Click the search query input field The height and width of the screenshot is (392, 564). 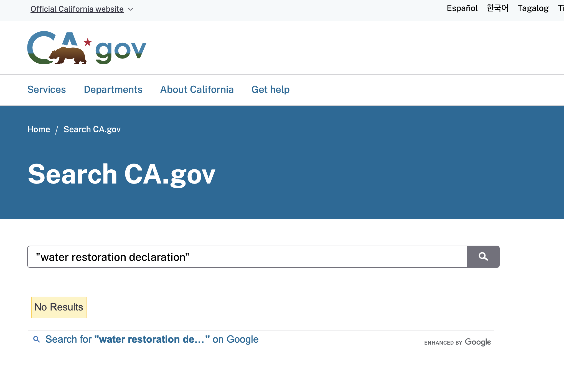click(247, 257)
